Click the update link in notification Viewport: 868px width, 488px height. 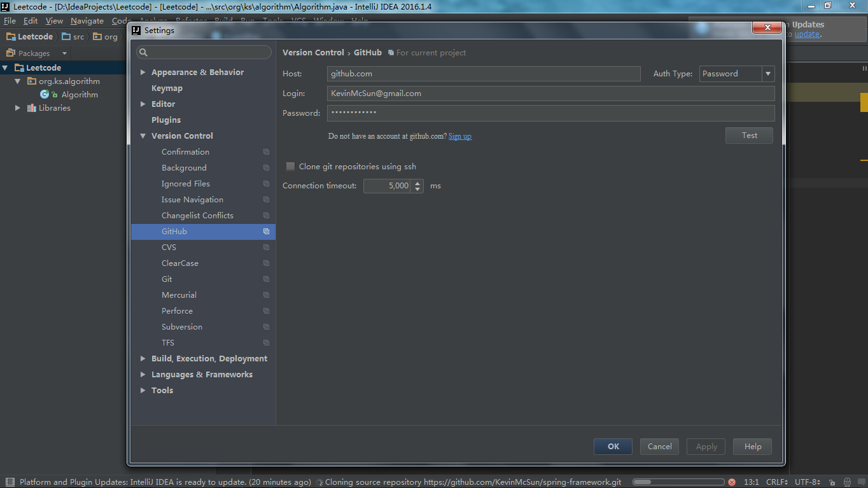[x=807, y=34]
